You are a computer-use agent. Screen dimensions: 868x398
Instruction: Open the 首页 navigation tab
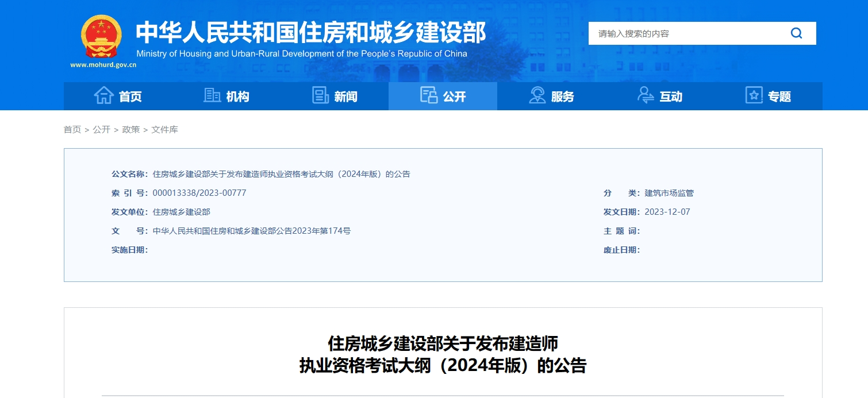click(118, 96)
